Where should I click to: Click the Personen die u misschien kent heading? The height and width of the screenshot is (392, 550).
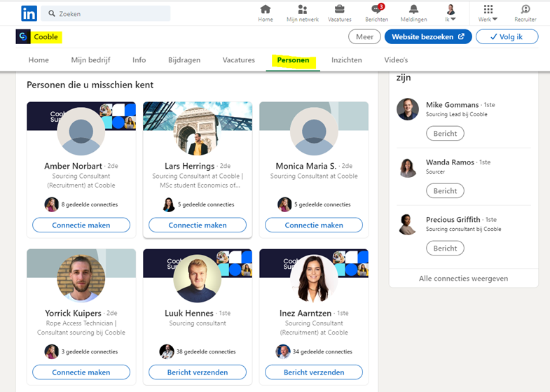90,85
